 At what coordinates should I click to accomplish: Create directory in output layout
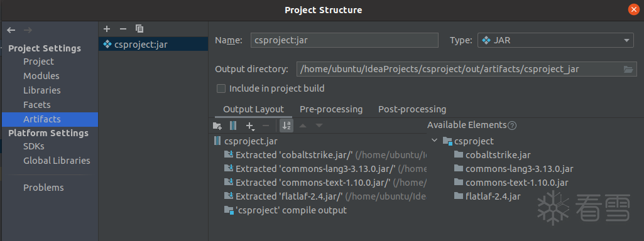click(217, 126)
